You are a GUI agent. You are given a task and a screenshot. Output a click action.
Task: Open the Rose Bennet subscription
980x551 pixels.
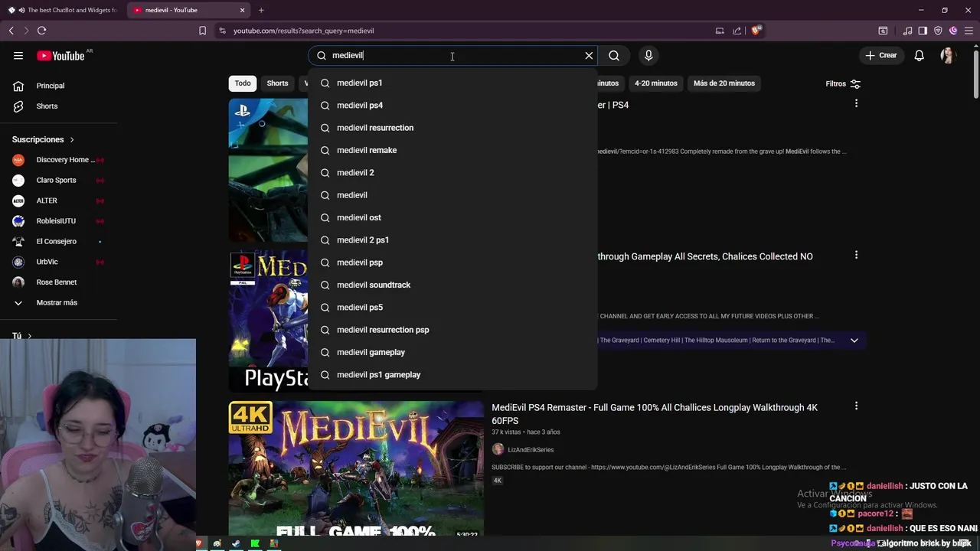pos(59,282)
